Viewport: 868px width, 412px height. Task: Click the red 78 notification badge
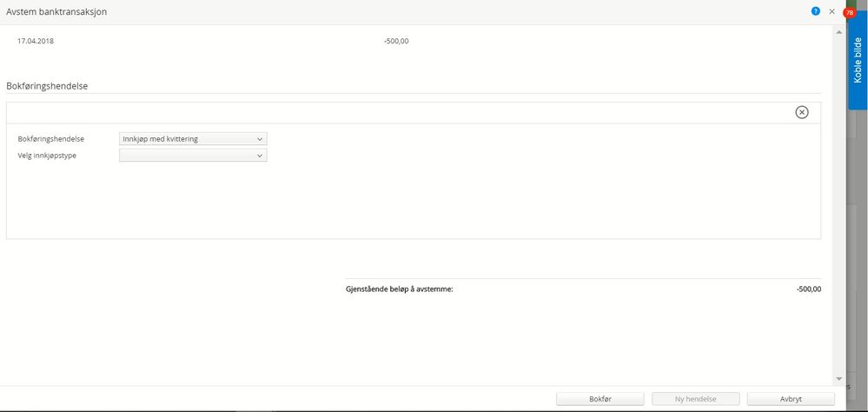click(849, 13)
